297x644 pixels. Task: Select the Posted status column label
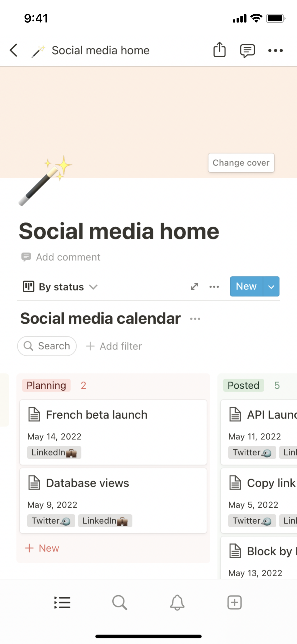(x=243, y=385)
